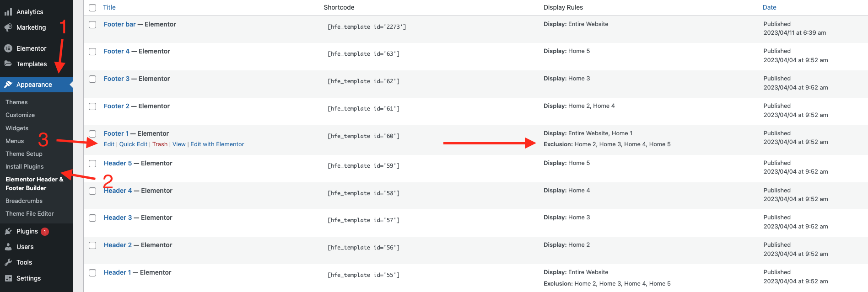Click the Appearance paintbrush icon
This screenshot has width=868, height=292.
(x=8, y=85)
